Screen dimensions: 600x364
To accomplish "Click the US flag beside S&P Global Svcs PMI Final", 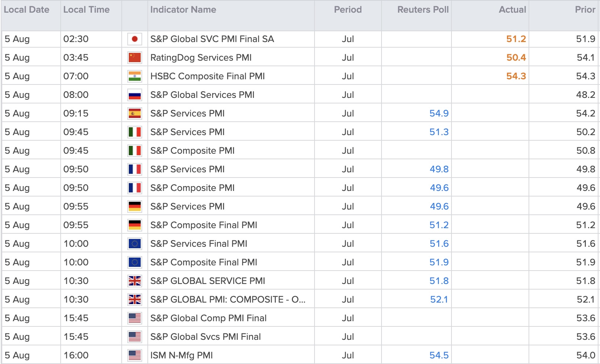I will (134, 337).
